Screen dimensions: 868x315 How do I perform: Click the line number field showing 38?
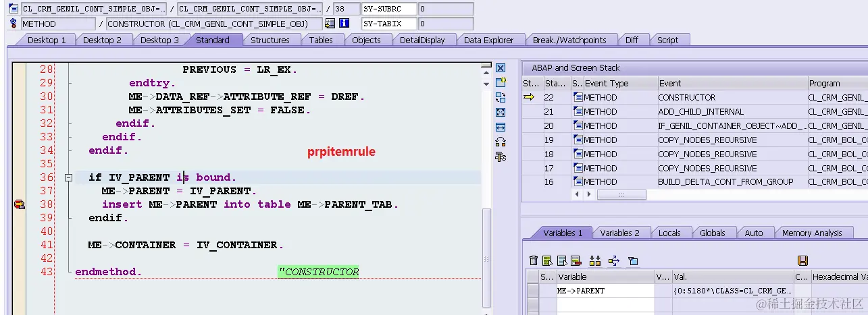point(346,9)
